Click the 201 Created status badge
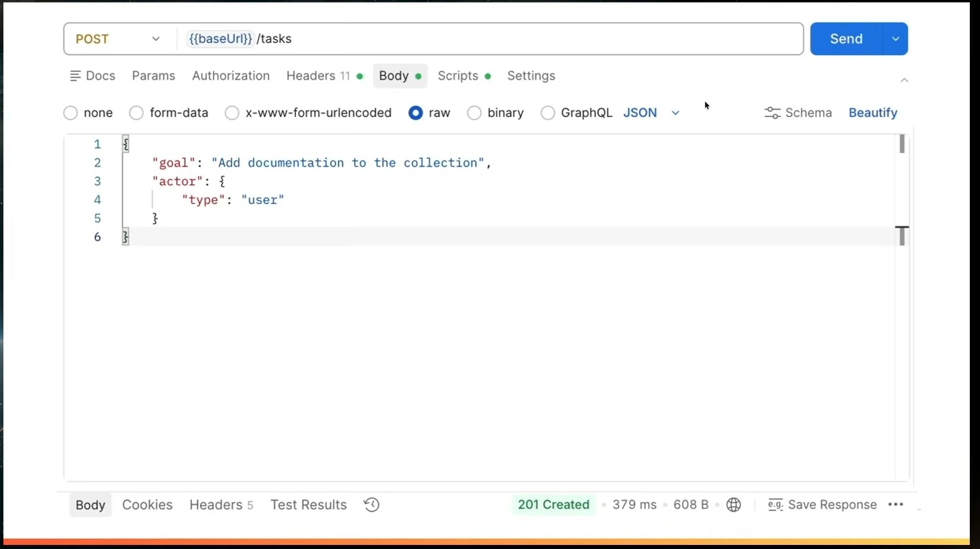Image resolution: width=980 pixels, height=549 pixels. pyautogui.click(x=553, y=505)
